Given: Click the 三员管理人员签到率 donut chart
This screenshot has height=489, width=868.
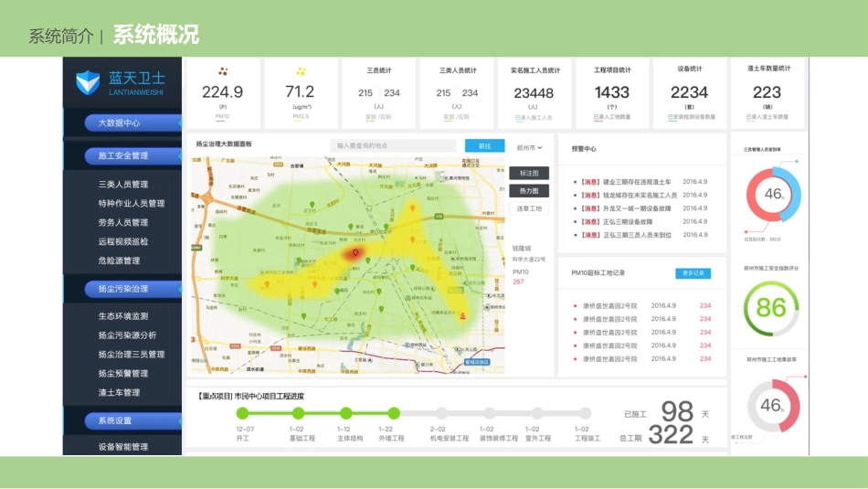Looking at the screenshot, I should click(x=773, y=193).
